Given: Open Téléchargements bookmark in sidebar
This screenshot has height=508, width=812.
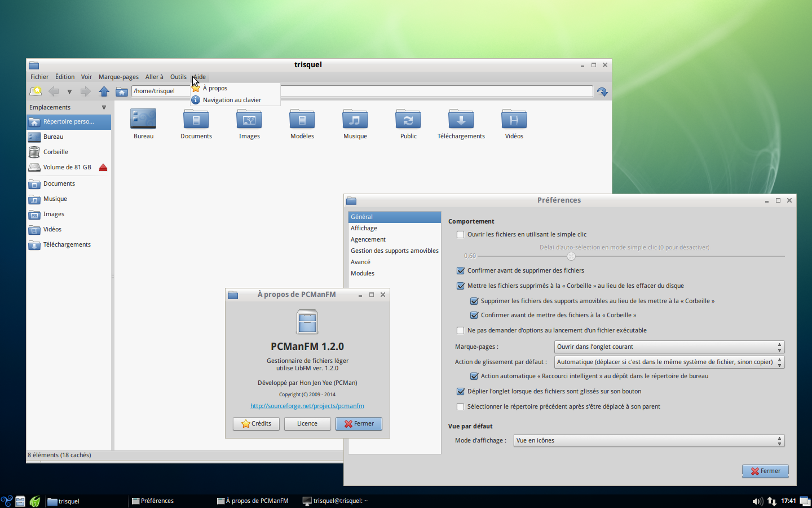Looking at the screenshot, I should (x=69, y=244).
